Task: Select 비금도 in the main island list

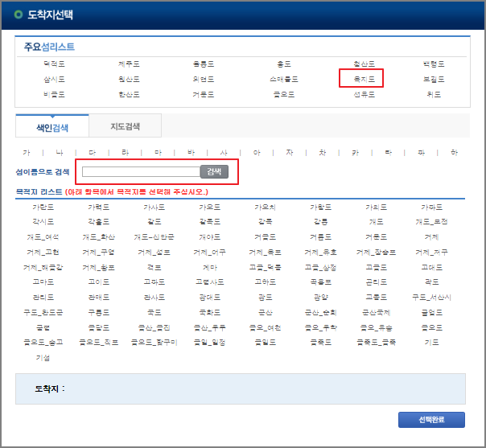Action: [x=54, y=94]
